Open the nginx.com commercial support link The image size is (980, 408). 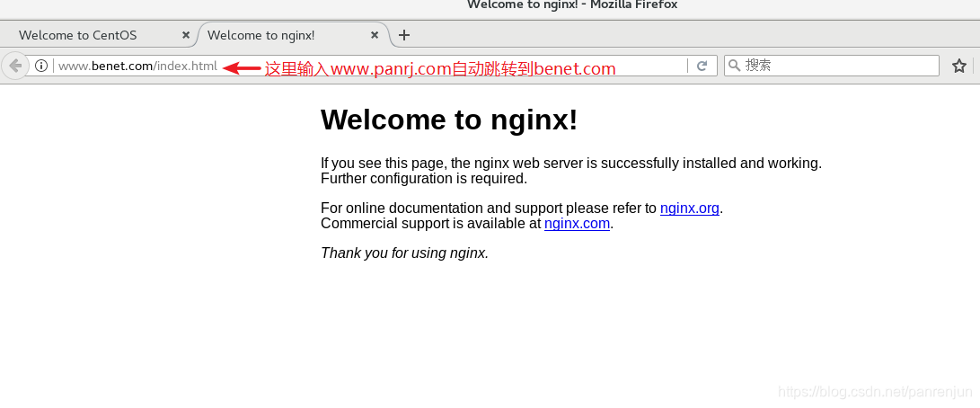click(x=577, y=224)
